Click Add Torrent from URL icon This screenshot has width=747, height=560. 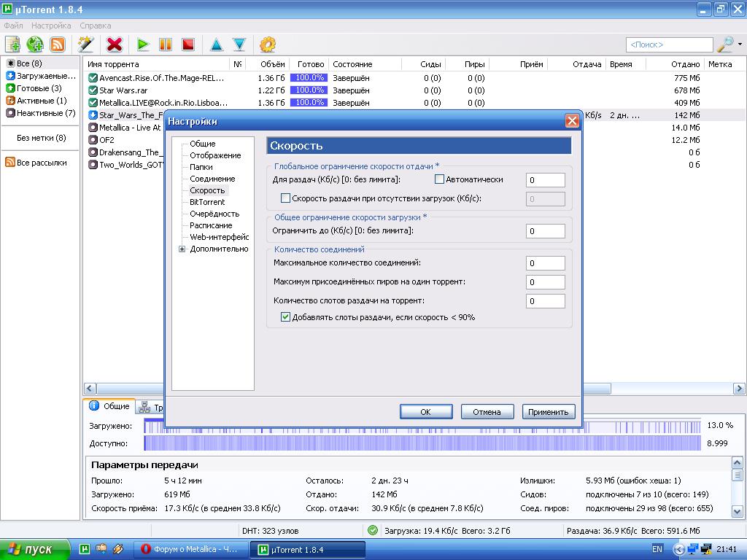tap(35, 44)
